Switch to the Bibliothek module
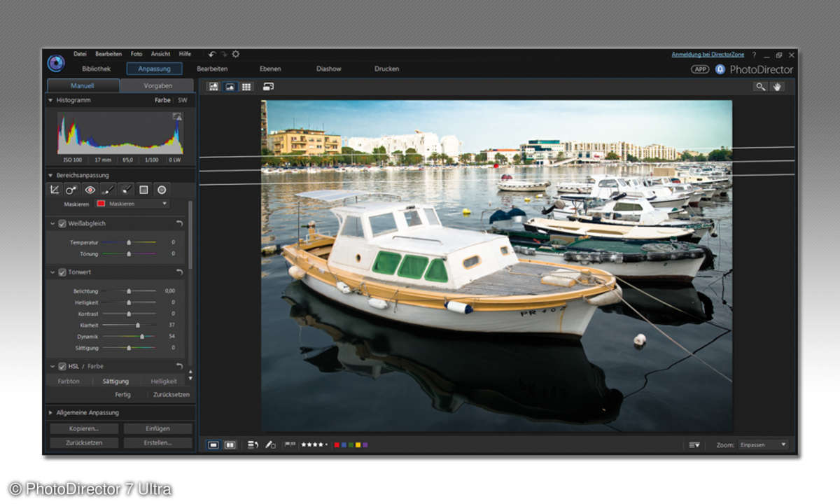This screenshot has width=840, height=504. coord(97,69)
